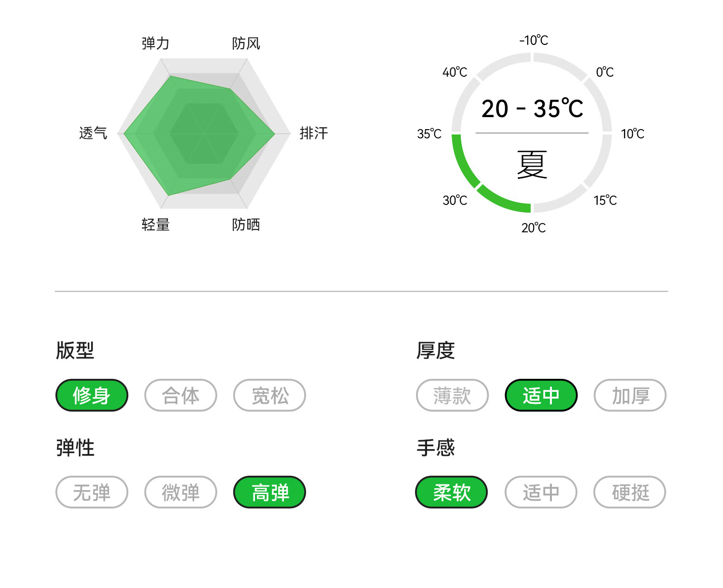Screen dimensions: 723x588
Task: Choose 加厚 thickness option
Action: 630,396
